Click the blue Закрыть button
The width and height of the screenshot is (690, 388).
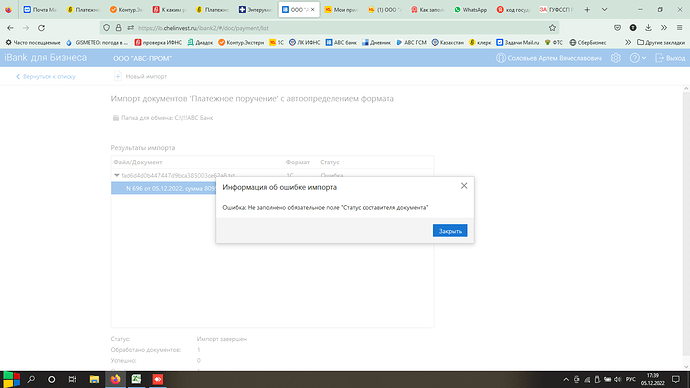450,231
